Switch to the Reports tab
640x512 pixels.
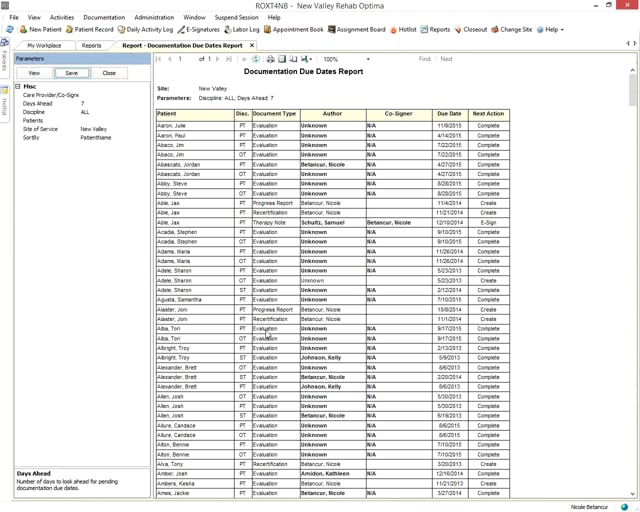91,45
